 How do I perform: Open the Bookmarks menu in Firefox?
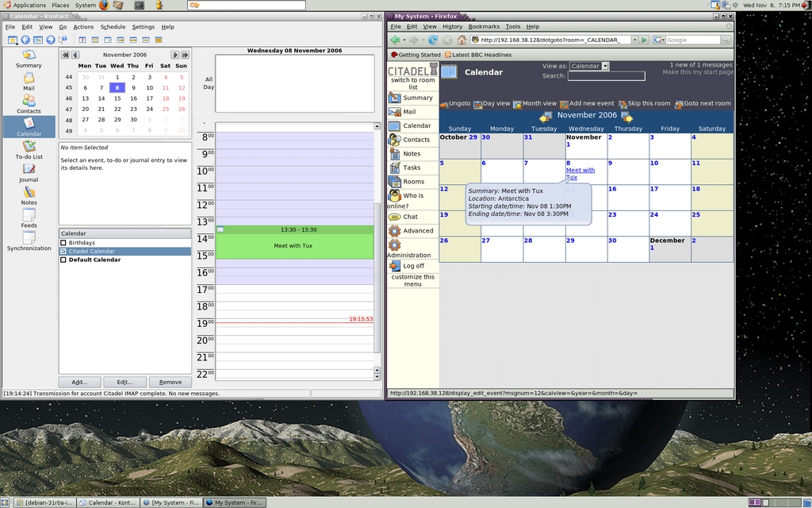(x=484, y=27)
